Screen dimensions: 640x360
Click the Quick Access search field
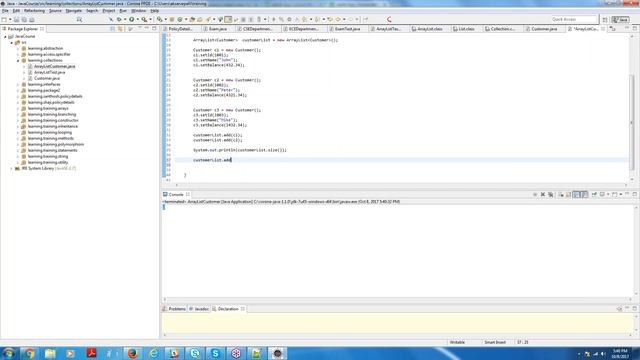pos(573,19)
